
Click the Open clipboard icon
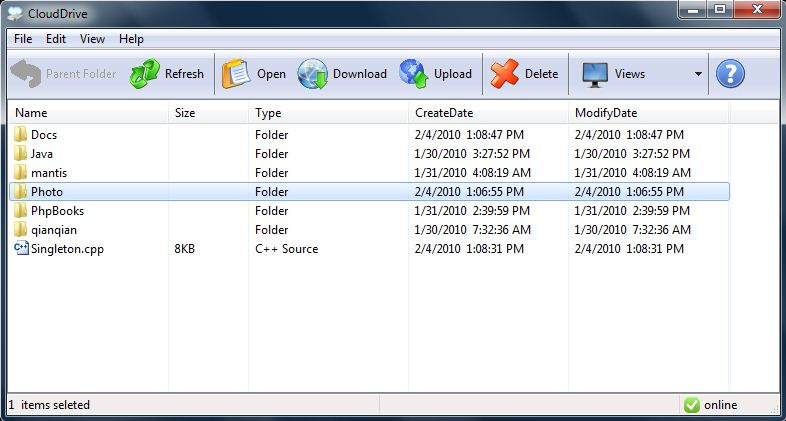236,74
